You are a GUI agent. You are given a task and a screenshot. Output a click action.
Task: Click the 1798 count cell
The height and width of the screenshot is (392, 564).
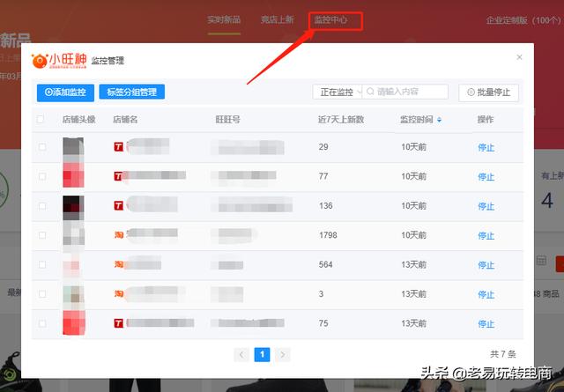pyautogui.click(x=328, y=235)
